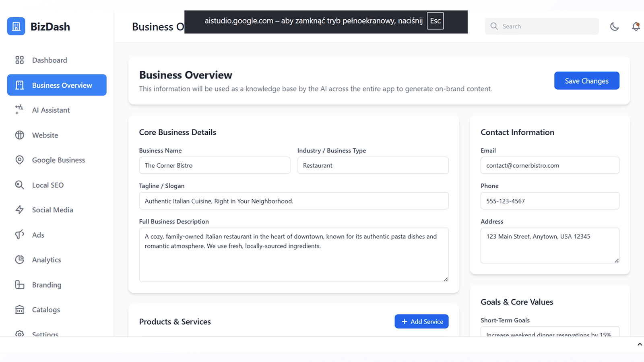Click the Website globe icon
The image size is (644, 362).
[19, 135]
